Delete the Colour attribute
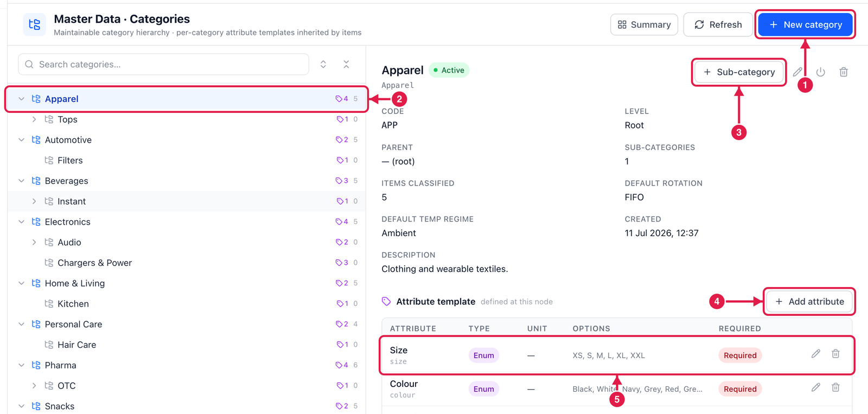Screen dimensions: 868x414 (835, 387)
